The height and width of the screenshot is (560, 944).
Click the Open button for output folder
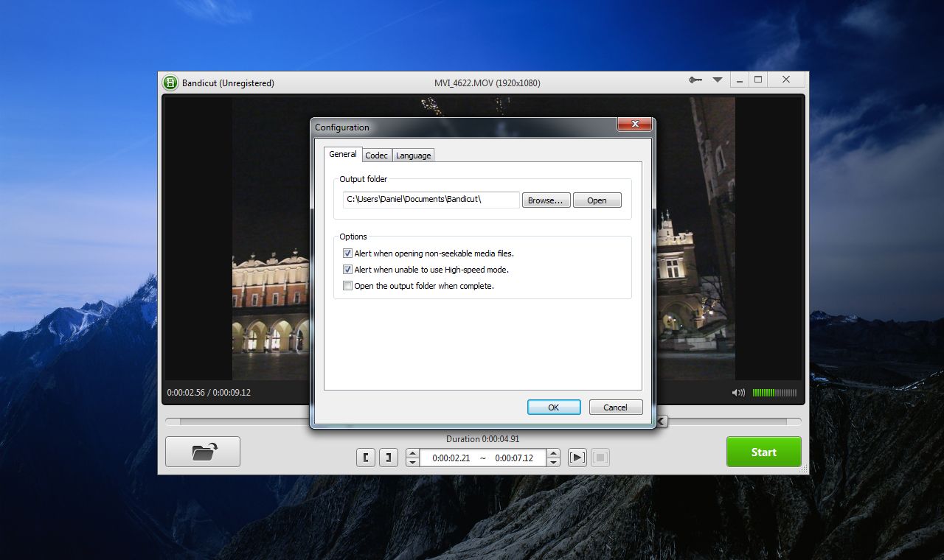click(x=597, y=200)
